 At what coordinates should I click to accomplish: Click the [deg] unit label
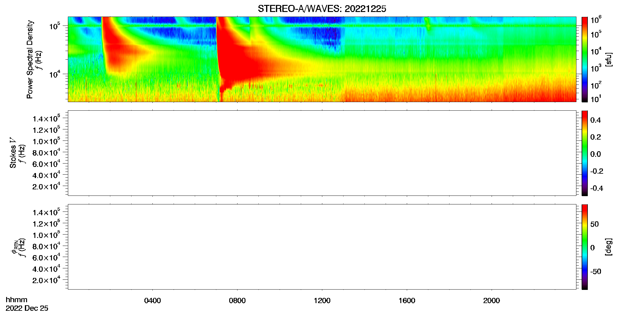coord(608,247)
